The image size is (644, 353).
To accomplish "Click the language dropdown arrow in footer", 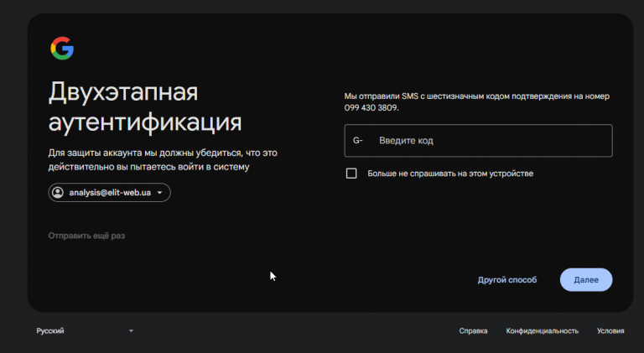I will tap(131, 331).
